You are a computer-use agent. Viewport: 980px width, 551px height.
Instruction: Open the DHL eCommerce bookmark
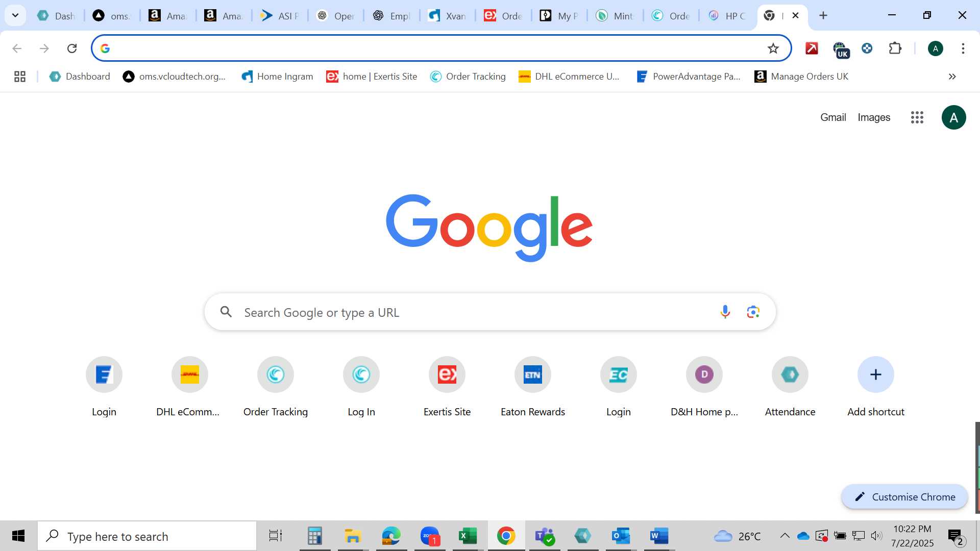pos(569,77)
